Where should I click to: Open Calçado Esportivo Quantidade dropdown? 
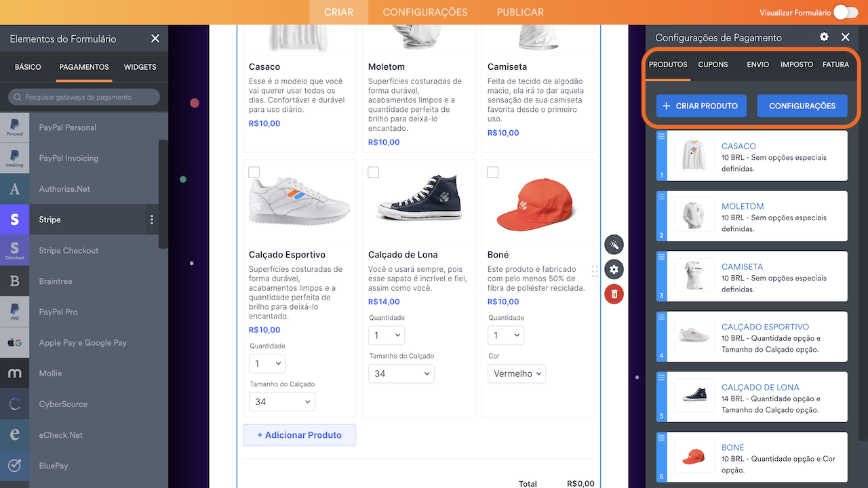pyautogui.click(x=267, y=364)
